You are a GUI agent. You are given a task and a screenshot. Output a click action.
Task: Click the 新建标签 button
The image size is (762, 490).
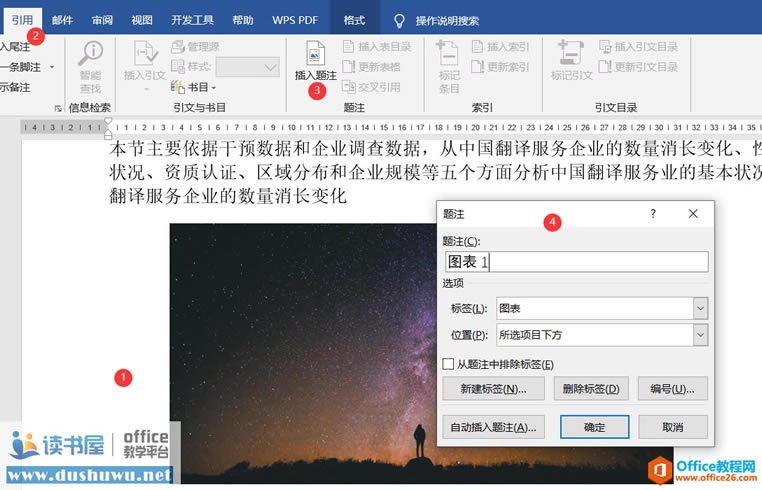point(493,388)
